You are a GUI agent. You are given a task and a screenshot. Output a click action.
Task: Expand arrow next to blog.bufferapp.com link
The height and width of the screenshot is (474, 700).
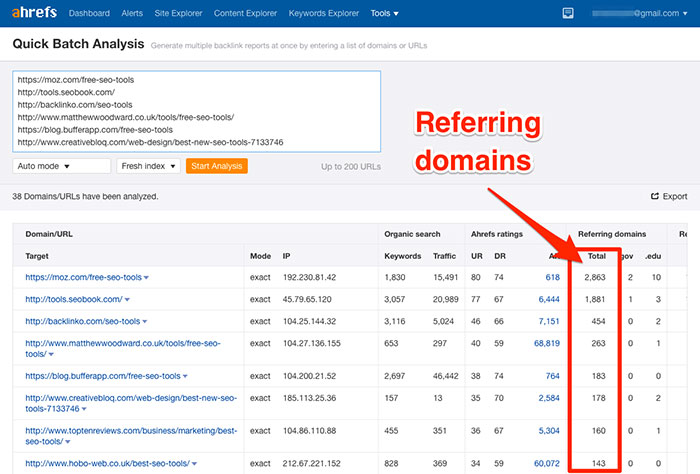click(185, 376)
